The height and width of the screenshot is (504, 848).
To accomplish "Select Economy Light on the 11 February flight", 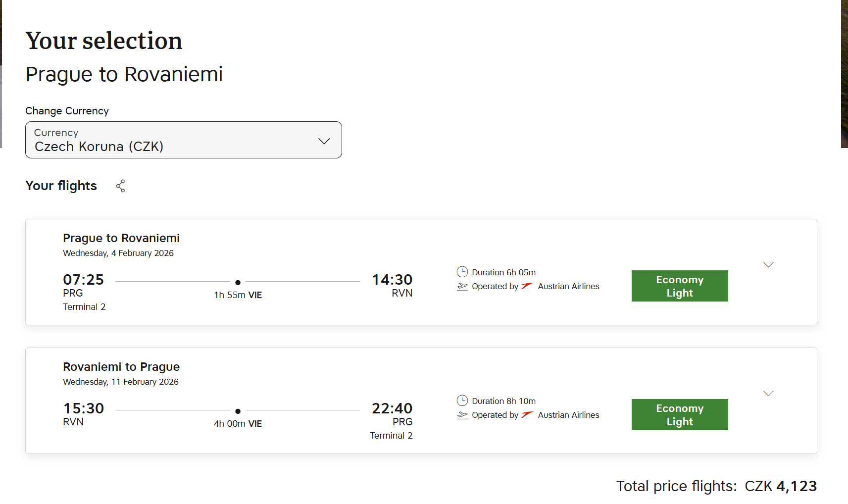I will tap(679, 415).
